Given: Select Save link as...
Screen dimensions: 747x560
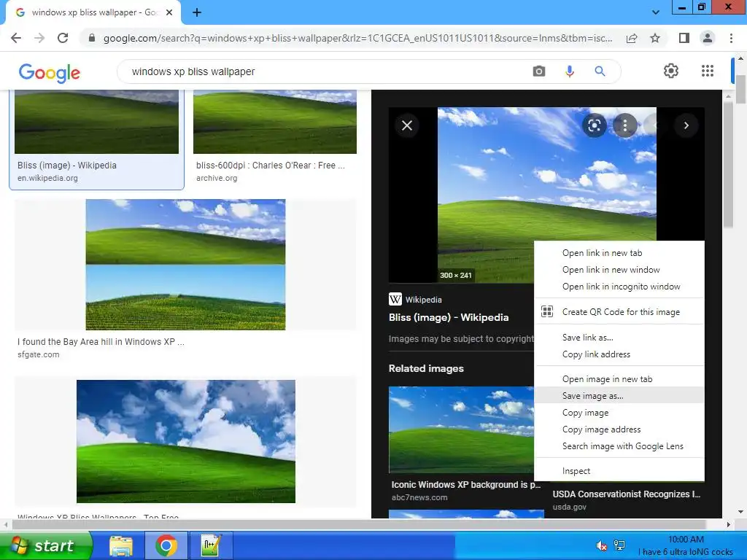Looking at the screenshot, I should click(619, 337).
